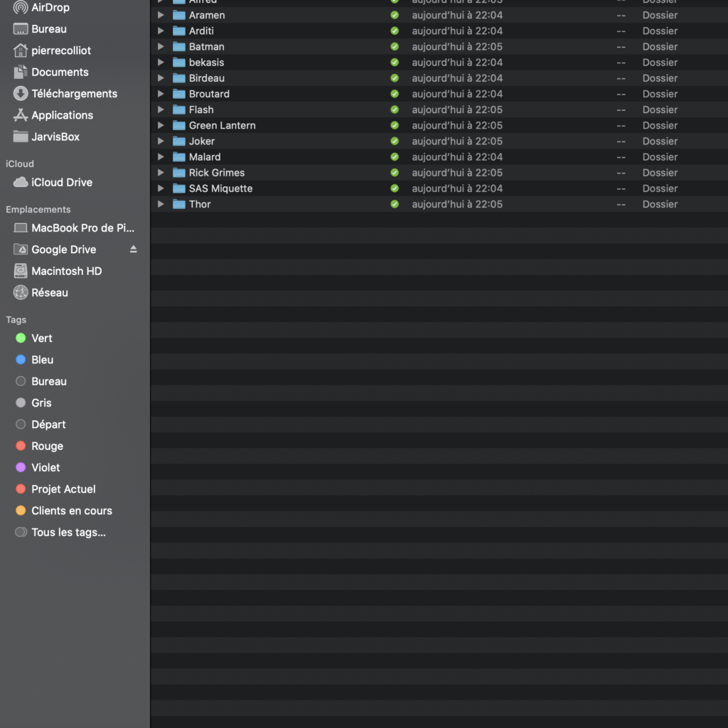Filter by the Violet tag
728x728 pixels.
click(45, 467)
